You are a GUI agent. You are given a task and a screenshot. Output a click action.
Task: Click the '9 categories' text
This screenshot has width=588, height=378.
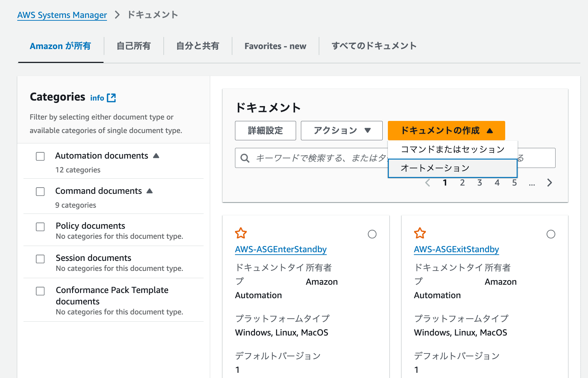76,205
